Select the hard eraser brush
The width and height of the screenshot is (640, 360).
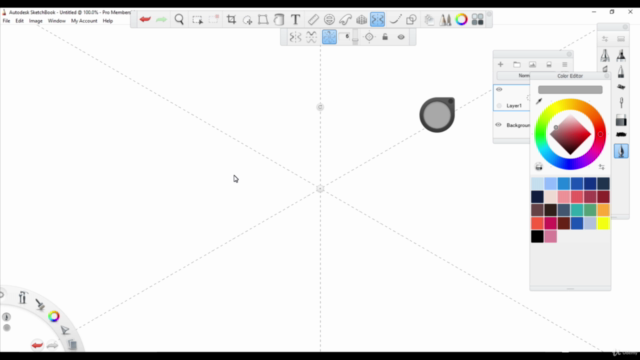coord(621,120)
